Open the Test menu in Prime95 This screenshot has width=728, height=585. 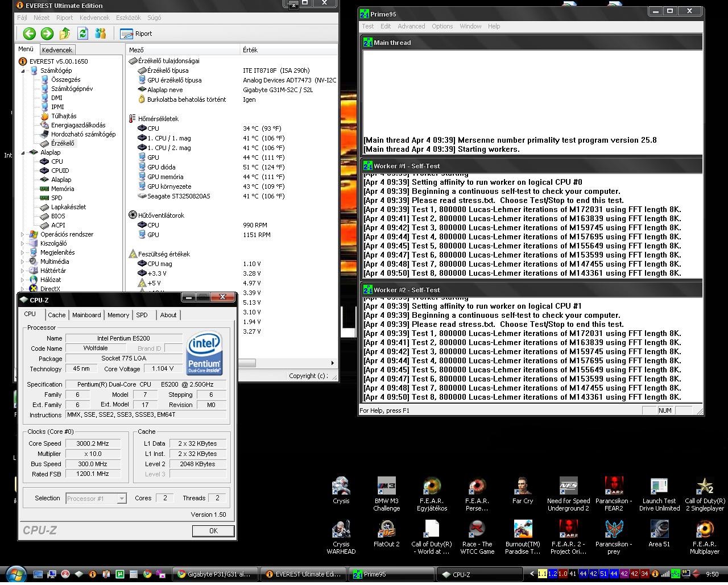[x=368, y=26]
